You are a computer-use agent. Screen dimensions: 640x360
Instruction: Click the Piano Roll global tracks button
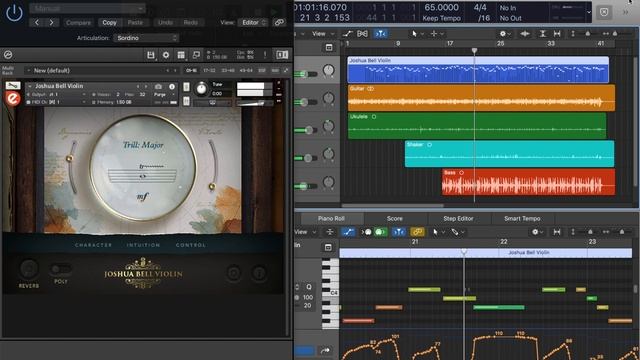click(x=328, y=247)
